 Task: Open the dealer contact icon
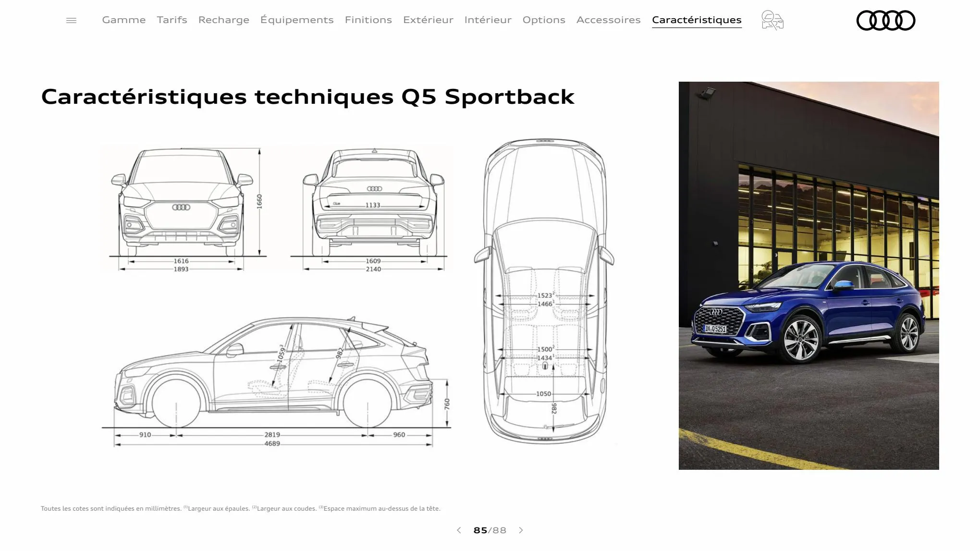(x=772, y=20)
